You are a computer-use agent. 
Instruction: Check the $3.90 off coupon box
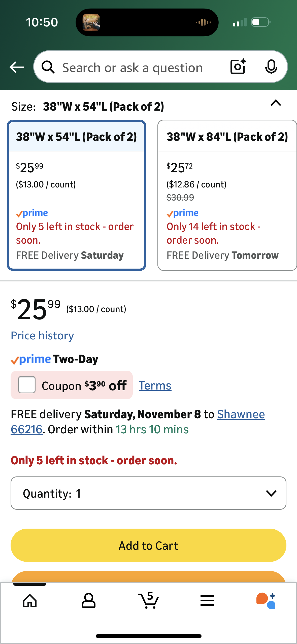coord(27,385)
